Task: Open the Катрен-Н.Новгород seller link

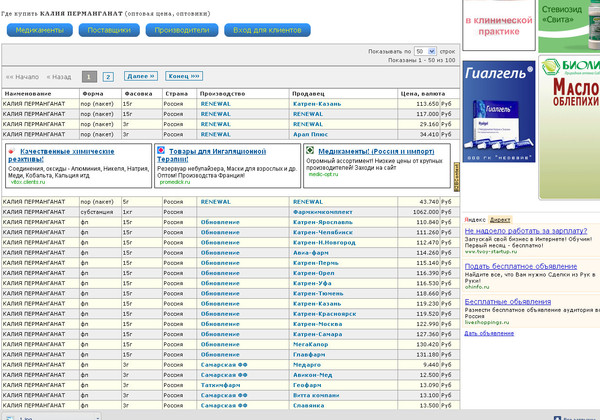Action: click(324, 243)
